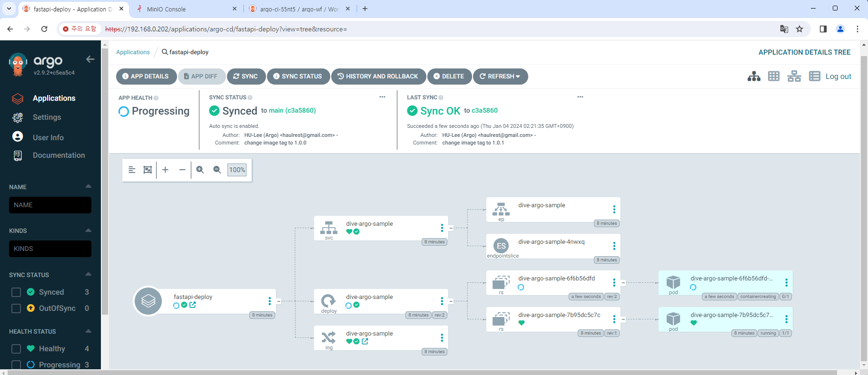
Task: Tick the Healthy health status checkbox
Action: click(x=16, y=348)
